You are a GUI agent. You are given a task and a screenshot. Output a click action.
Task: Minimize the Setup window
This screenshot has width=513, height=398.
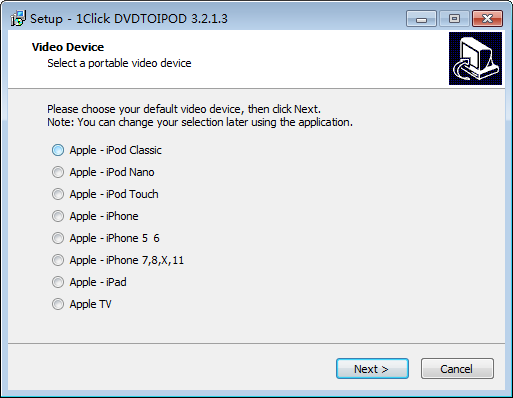[421, 18]
